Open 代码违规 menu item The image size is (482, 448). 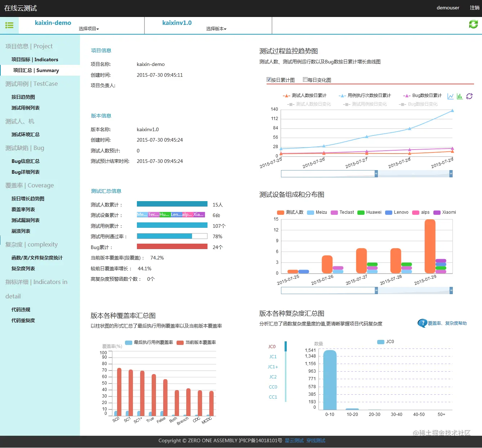(x=21, y=310)
